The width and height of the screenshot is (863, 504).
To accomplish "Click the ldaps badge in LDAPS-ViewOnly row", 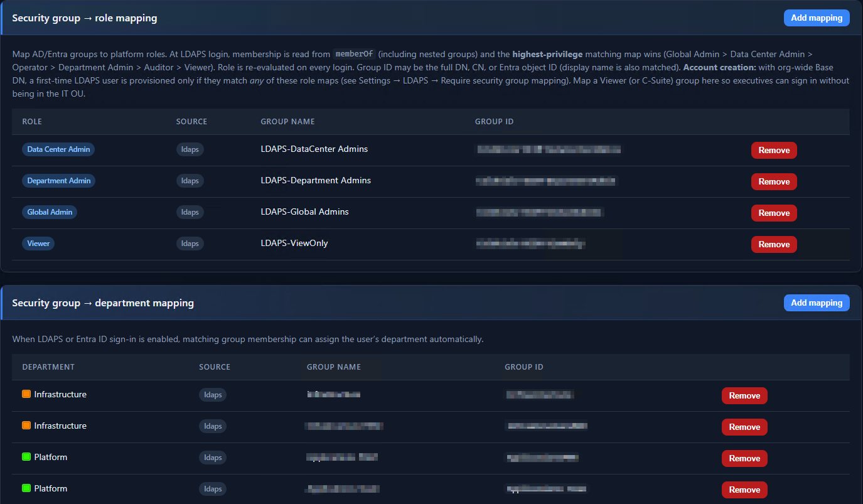I will pyautogui.click(x=190, y=244).
